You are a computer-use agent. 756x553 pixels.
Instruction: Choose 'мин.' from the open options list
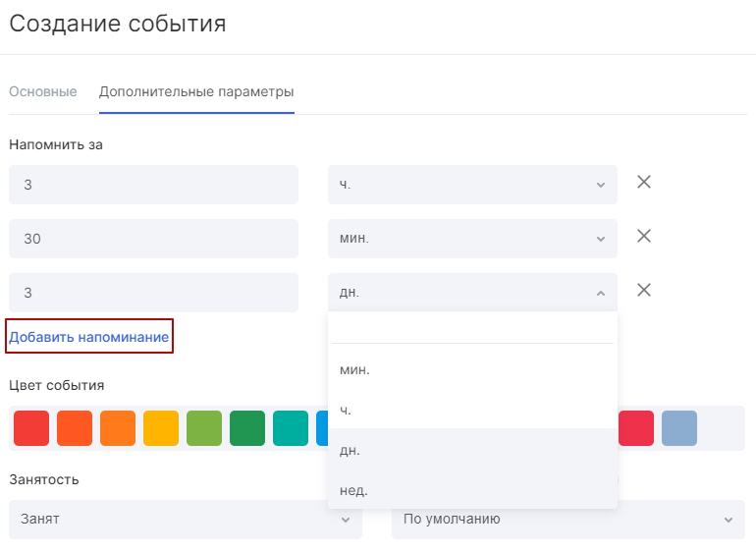click(471, 369)
